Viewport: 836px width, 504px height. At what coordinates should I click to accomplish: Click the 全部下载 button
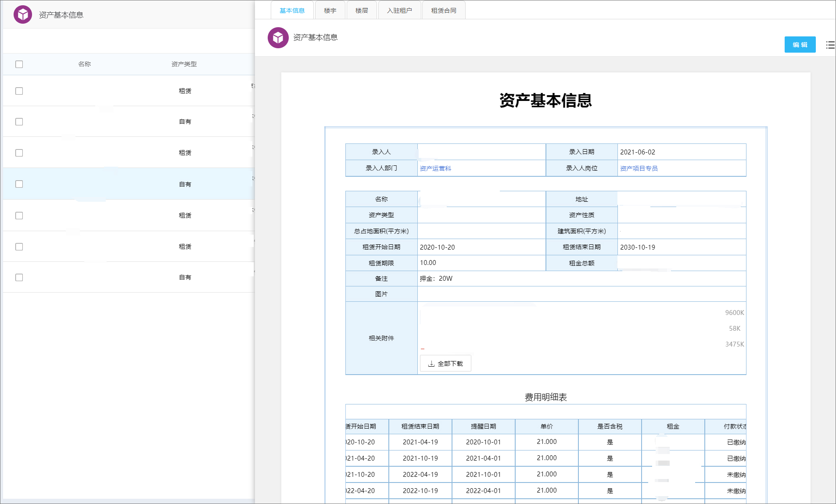click(445, 364)
